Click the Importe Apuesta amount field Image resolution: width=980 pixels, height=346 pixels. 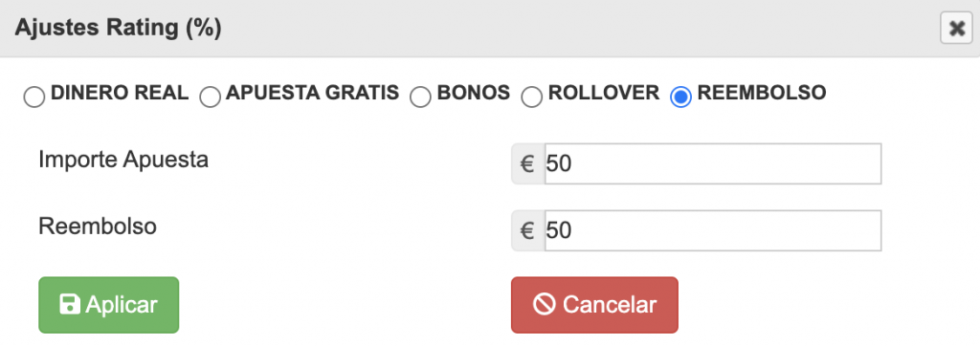[x=712, y=164]
